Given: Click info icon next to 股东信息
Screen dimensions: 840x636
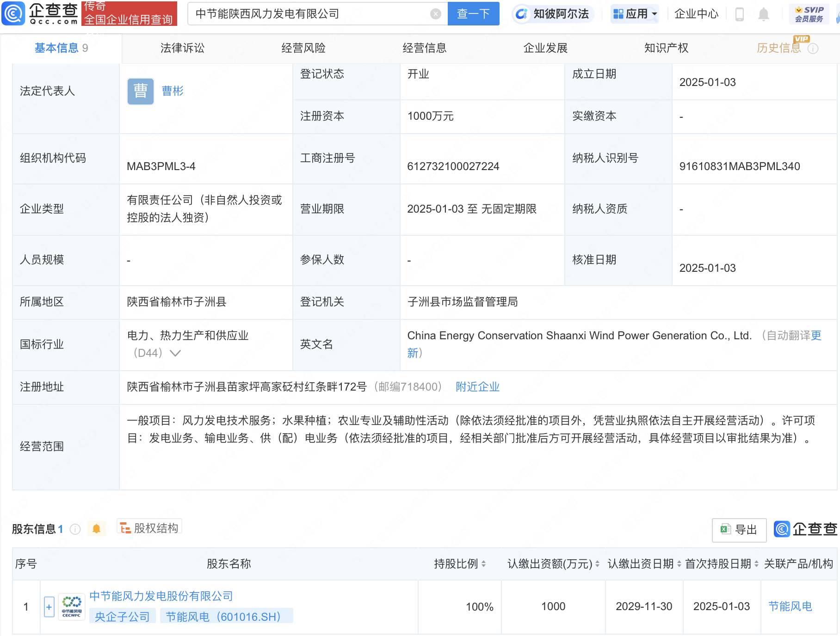Looking at the screenshot, I should (x=75, y=529).
